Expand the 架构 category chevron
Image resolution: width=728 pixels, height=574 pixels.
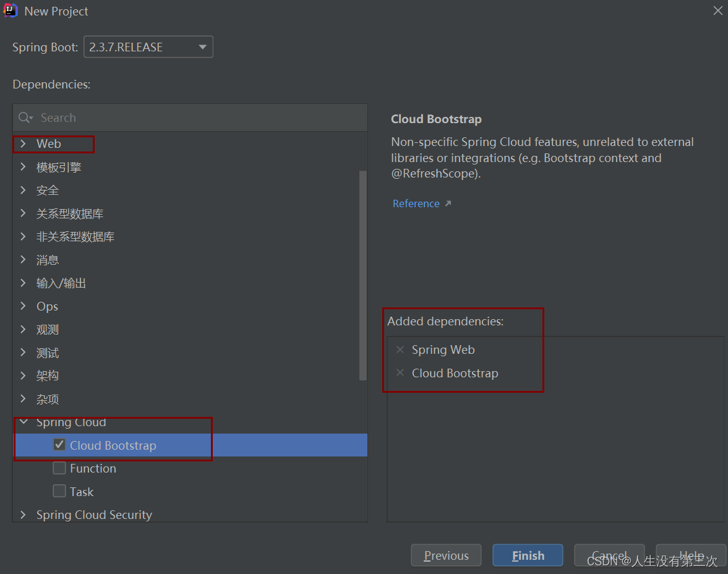pos(23,375)
